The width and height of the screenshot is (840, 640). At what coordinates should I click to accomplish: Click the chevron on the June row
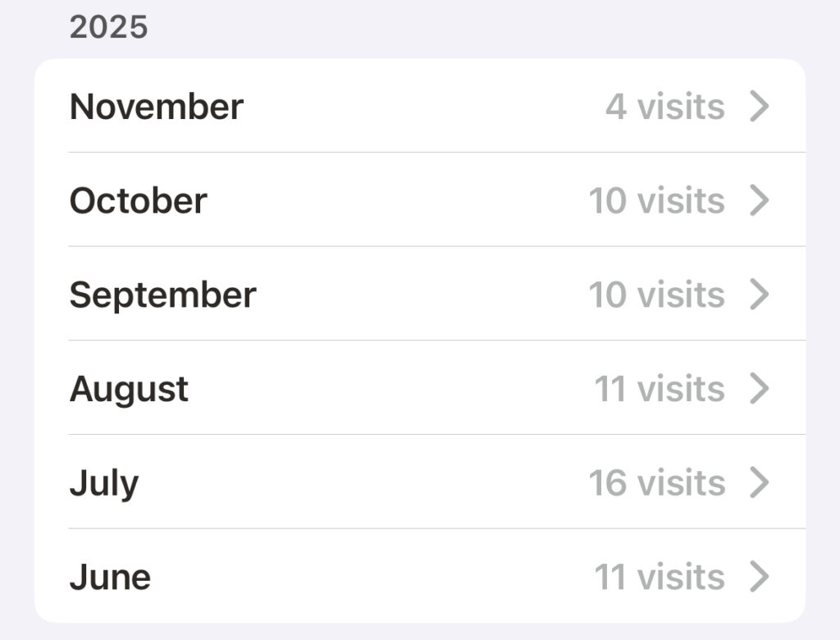click(760, 577)
